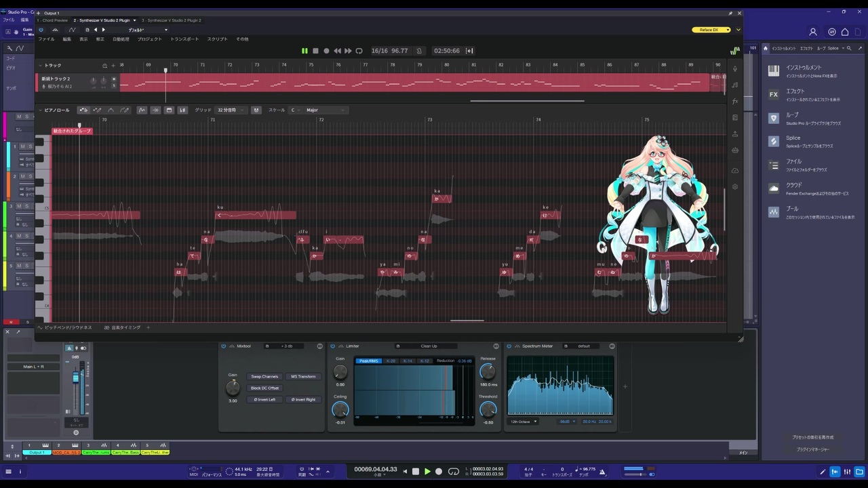This screenshot has height=488, width=868.
Task: Switch to the Chord Preview tab
Action: [53, 20]
